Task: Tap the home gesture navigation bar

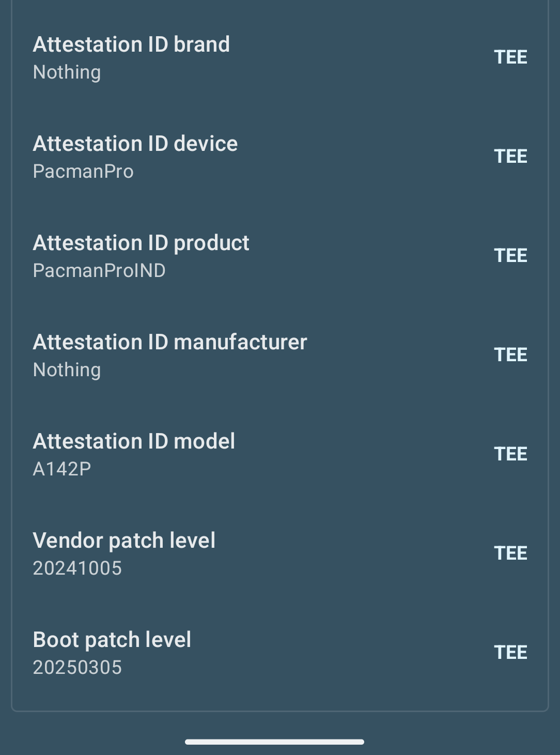Action: click(x=274, y=742)
